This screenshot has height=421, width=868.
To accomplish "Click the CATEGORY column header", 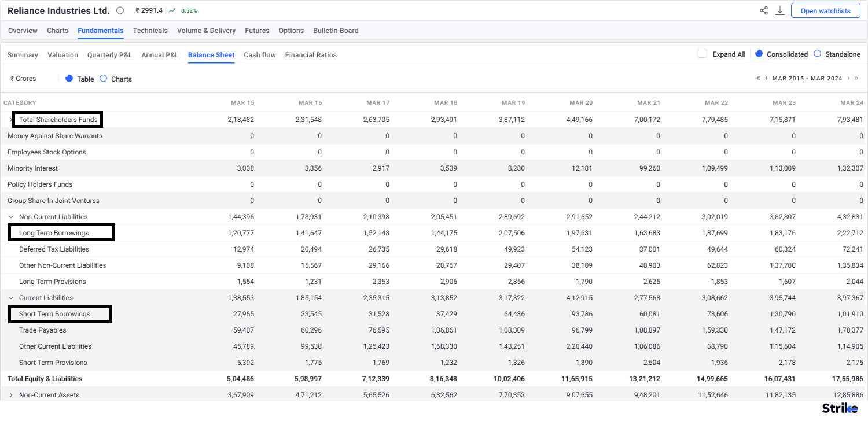I will [x=20, y=103].
